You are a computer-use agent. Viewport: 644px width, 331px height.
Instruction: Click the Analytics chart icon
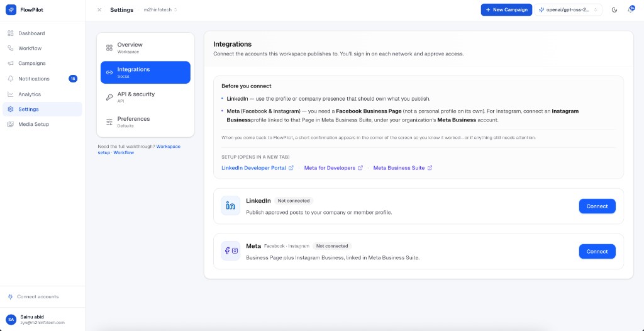click(11, 94)
